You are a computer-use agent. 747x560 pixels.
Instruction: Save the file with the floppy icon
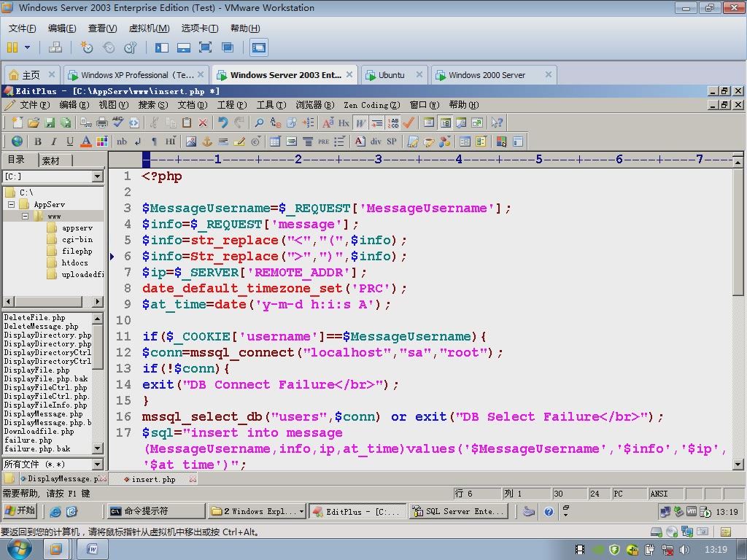click(x=50, y=122)
